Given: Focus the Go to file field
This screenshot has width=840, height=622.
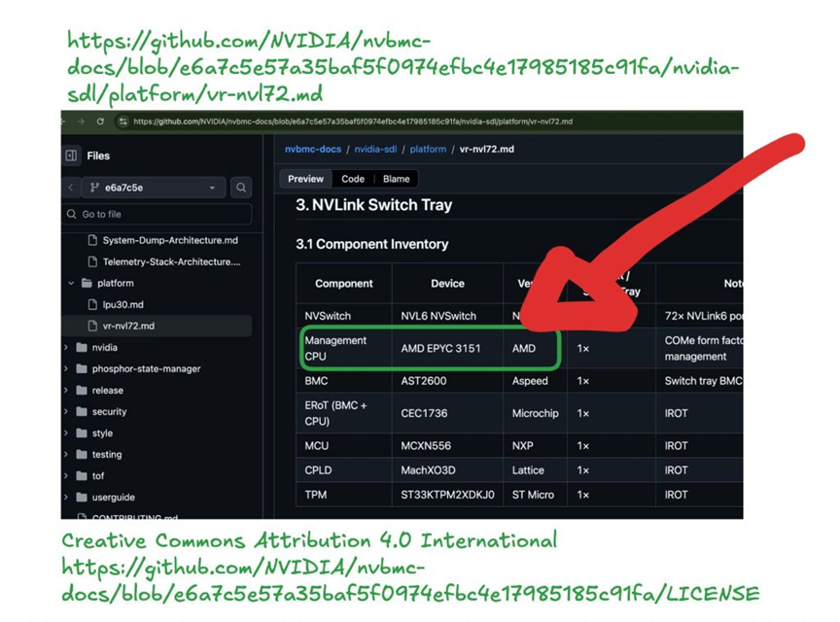Looking at the screenshot, I should click(x=157, y=214).
